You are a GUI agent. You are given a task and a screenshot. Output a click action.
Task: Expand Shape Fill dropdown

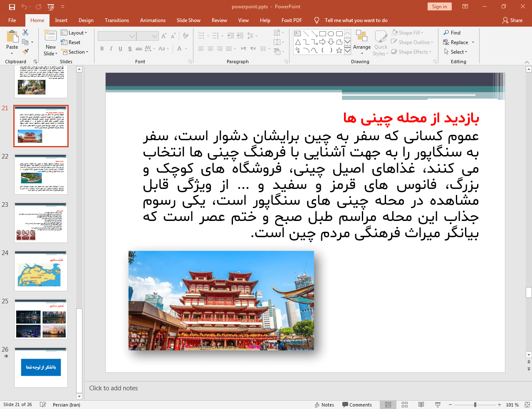tap(407, 33)
